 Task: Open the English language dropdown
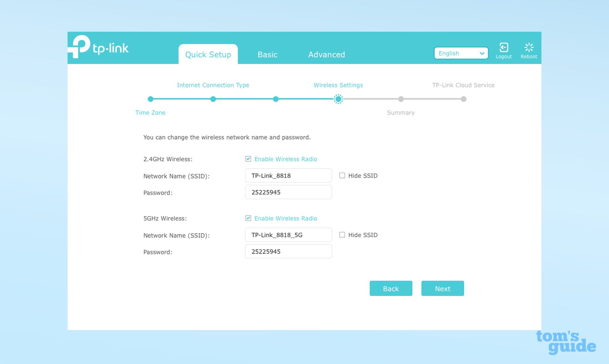(461, 52)
